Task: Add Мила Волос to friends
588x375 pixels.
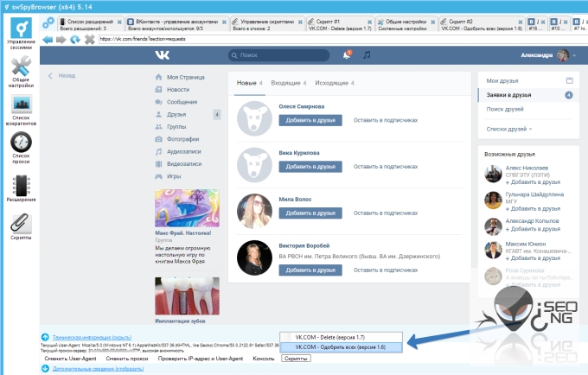Action: (x=310, y=213)
